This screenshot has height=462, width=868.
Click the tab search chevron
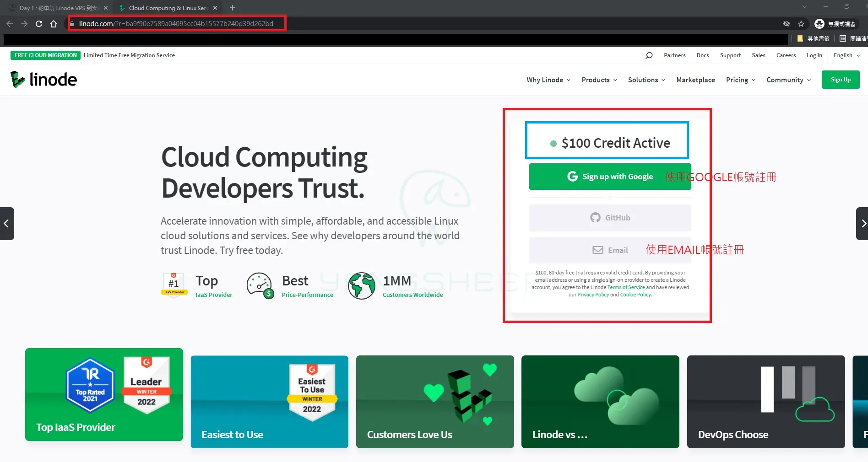(x=805, y=7)
